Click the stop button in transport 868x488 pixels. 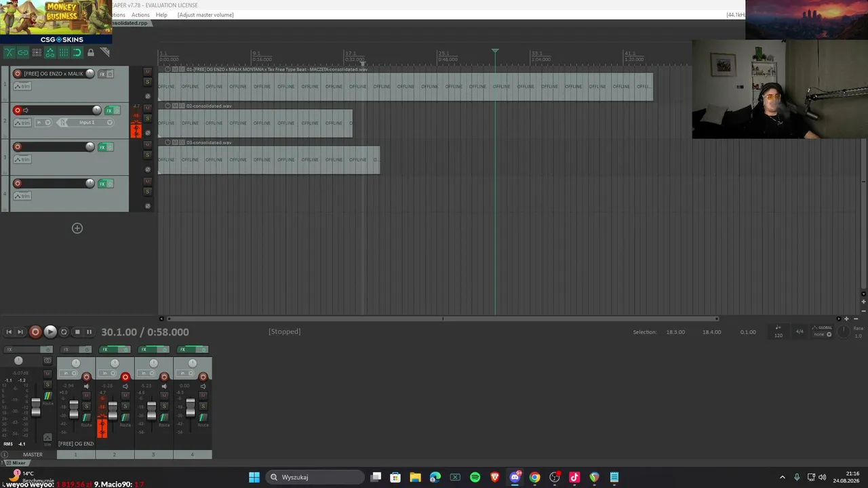click(77, 332)
